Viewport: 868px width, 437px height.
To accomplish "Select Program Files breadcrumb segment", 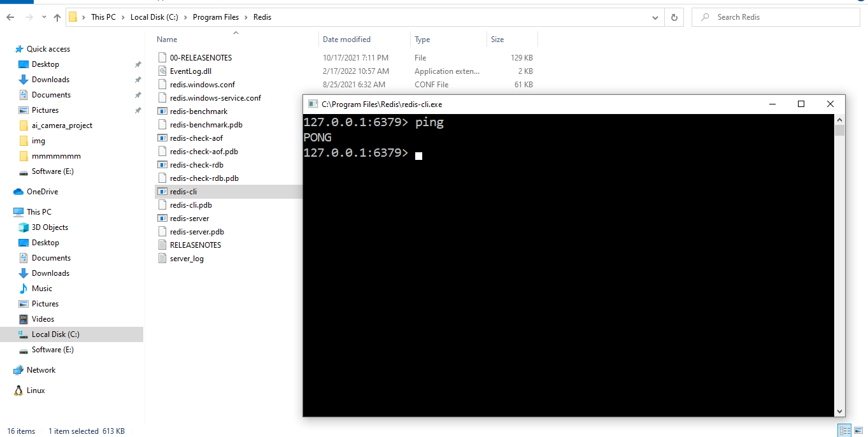I will [x=216, y=17].
